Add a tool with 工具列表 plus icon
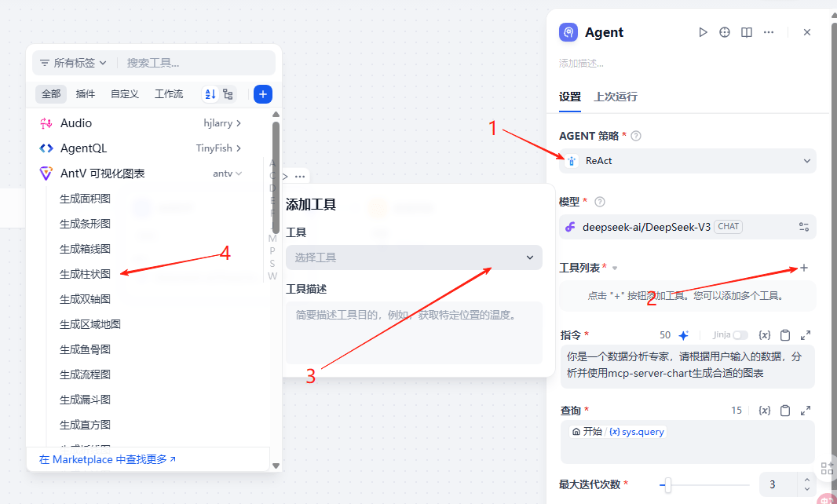The width and height of the screenshot is (837, 504). pyautogui.click(x=804, y=268)
